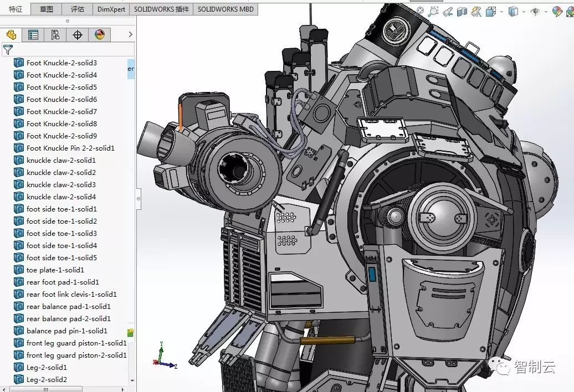The width and height of the screenshot is (574, 392).
Task: Click body icon beside Foot Knuckle-2-solid6
Action: coord(19,99)
